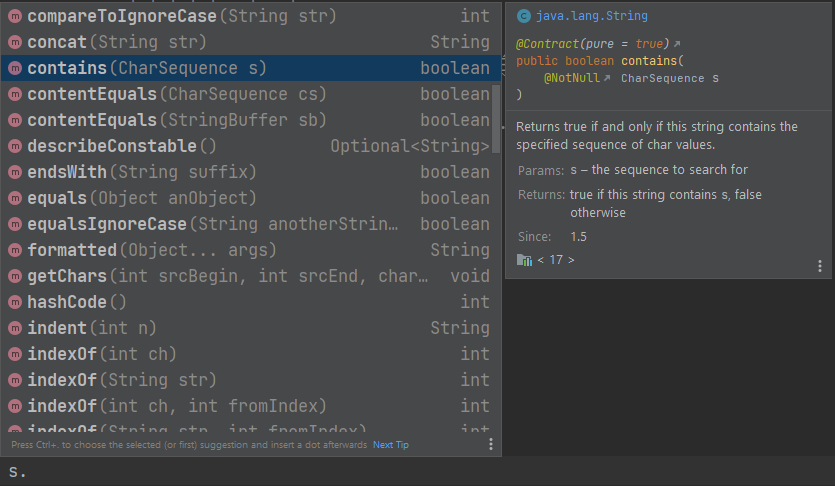835x486 pixels.
Task: Click method icon beside formatted
Action: point(15,250)
